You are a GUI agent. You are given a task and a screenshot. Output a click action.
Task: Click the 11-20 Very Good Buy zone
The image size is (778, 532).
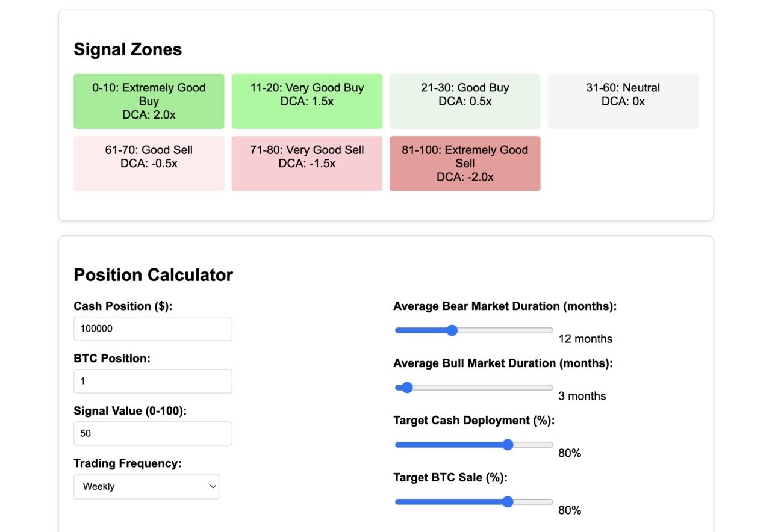click(307, 101)
